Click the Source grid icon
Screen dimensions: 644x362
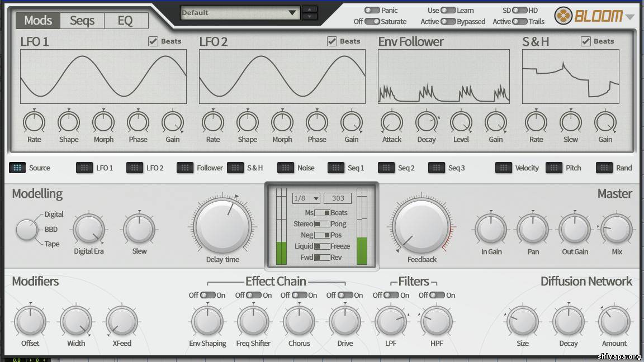pos(17,168)
